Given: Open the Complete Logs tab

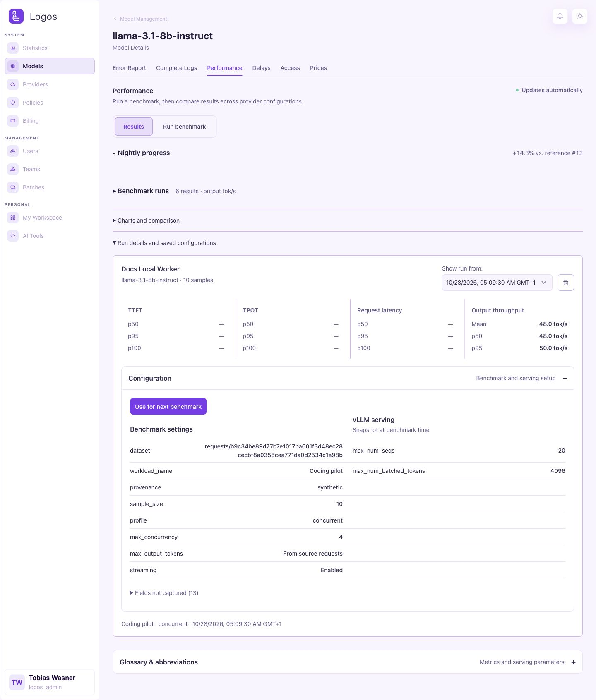Looking at the screenshot, I should pos(176,68).
